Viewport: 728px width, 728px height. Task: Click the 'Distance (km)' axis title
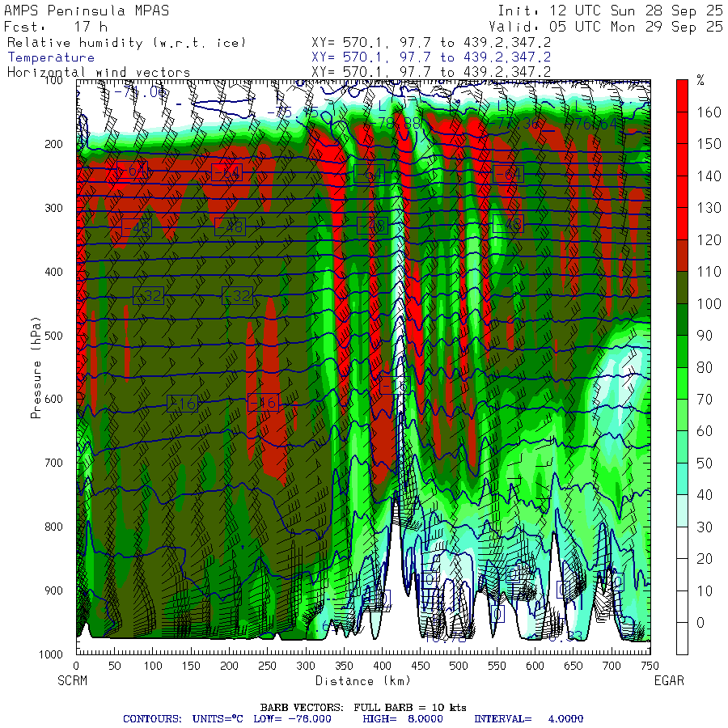363,680
